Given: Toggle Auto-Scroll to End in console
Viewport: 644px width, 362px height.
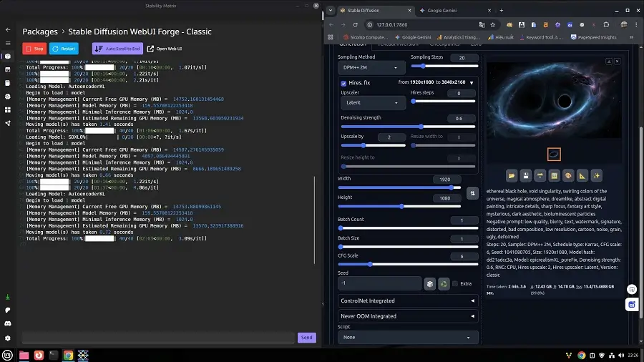Looking at the screenshot, I should coord(117,49).
